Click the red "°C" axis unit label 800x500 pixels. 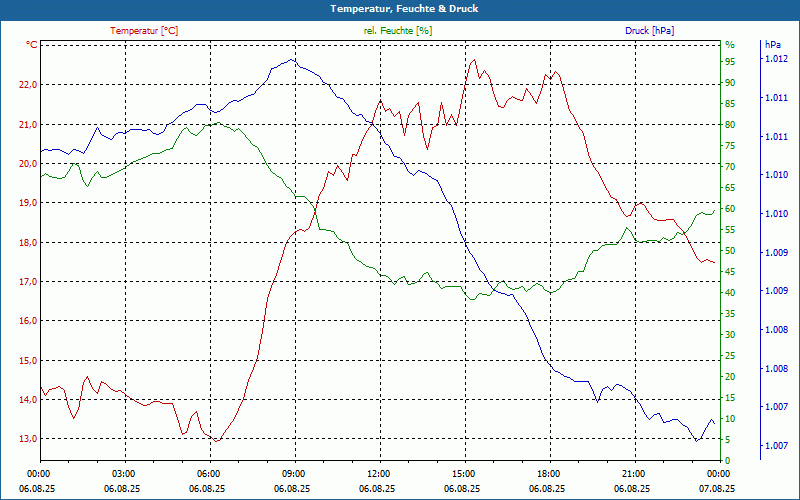(x=32, y=45)
